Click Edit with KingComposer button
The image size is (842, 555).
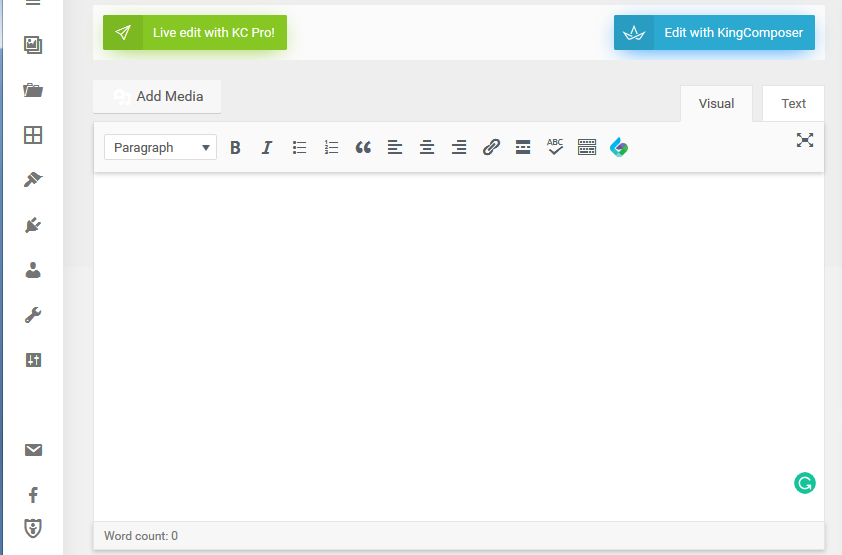click(x=714, y=33)
